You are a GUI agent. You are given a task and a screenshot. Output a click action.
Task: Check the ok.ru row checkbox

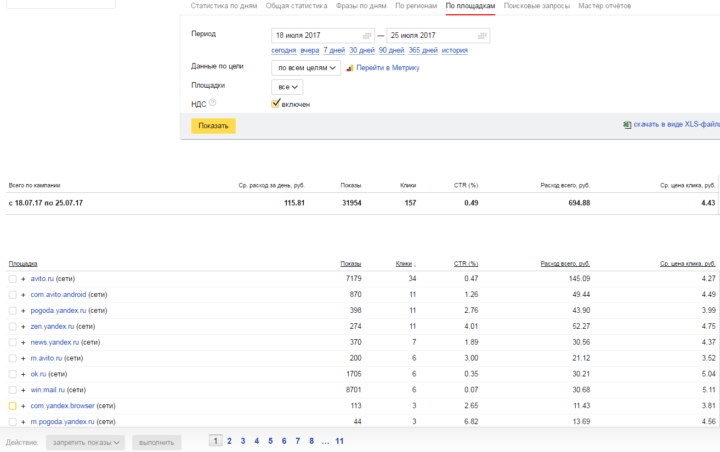point(12,374)
